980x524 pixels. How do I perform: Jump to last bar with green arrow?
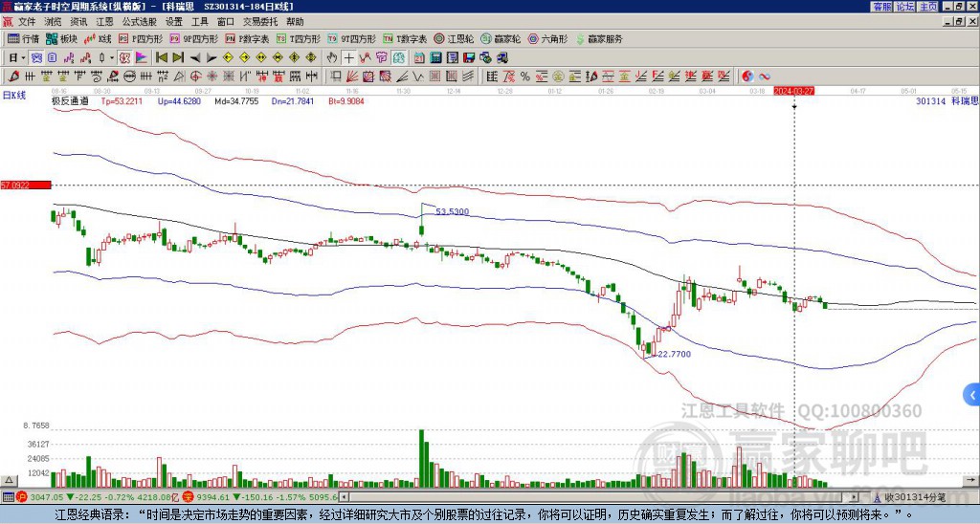[178, 58]
